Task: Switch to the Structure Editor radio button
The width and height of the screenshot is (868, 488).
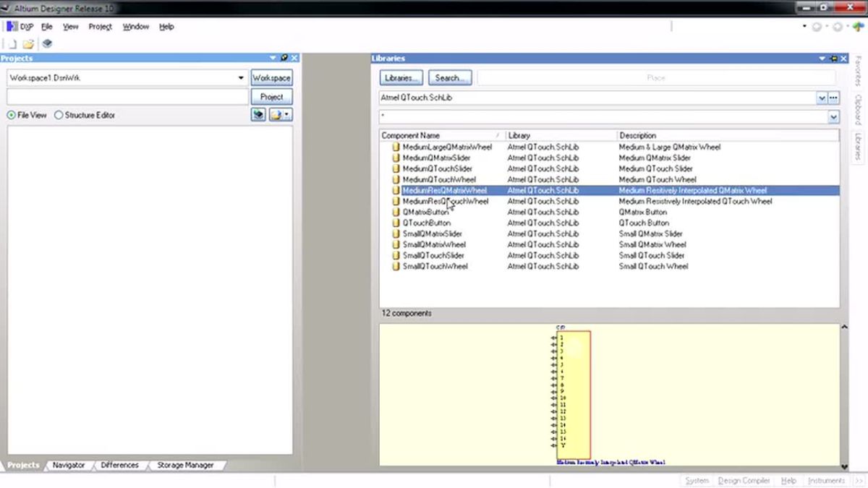Action: [59, 114]
